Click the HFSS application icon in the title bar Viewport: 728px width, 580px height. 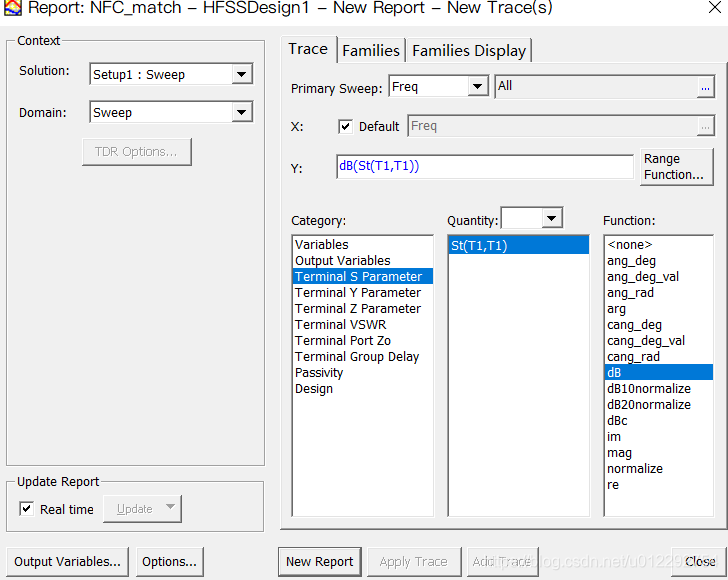[x=13, y=7]
